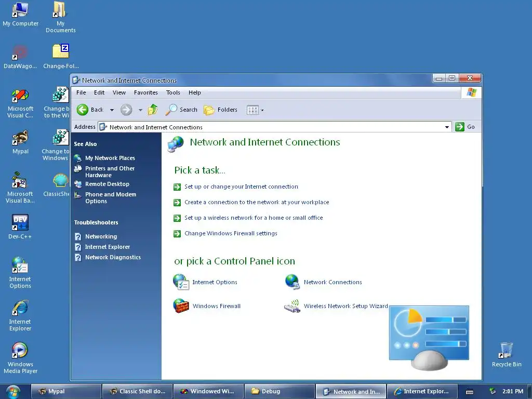Open the Tools menu
The height and width of the screenshot is (399, 532).
coord(173,92)
